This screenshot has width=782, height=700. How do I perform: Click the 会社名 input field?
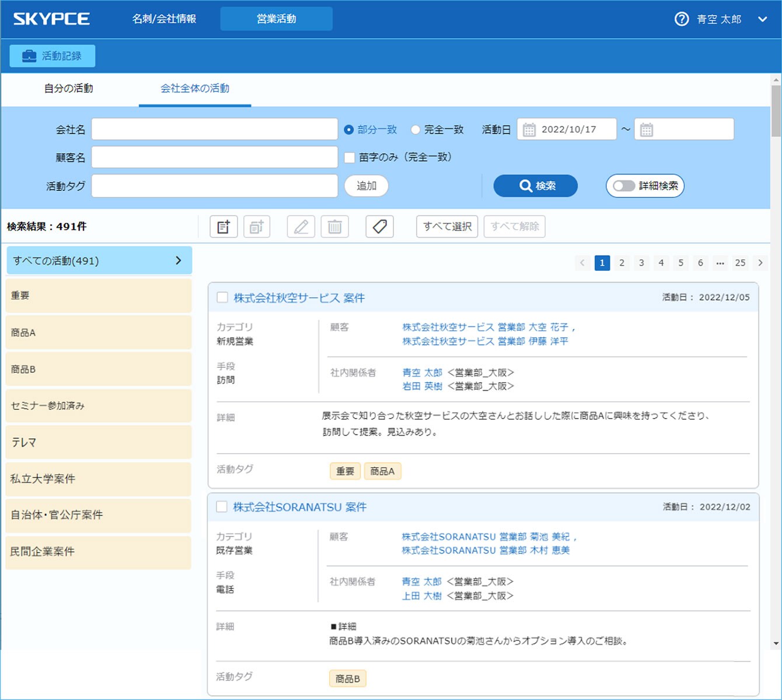click(214, 128)
